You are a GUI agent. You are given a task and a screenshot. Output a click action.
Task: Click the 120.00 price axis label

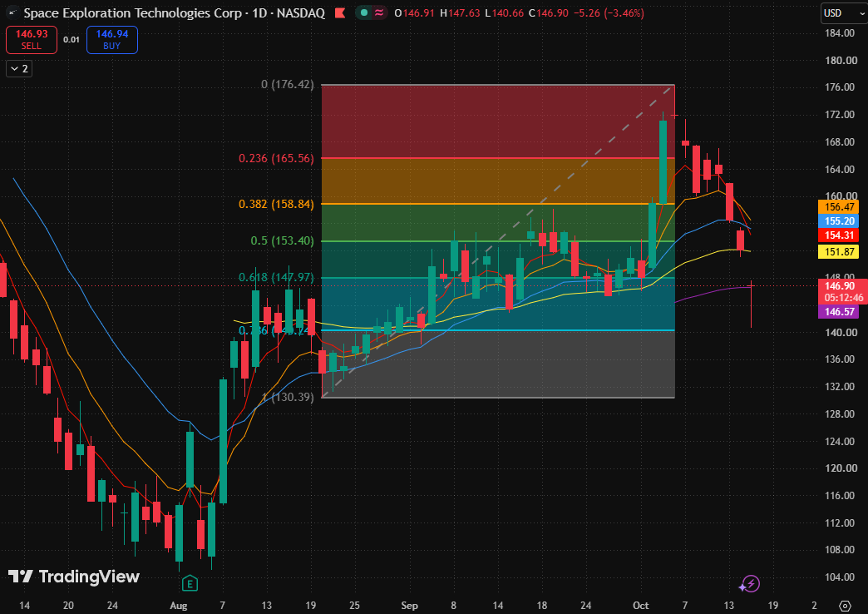click(840, 468)
